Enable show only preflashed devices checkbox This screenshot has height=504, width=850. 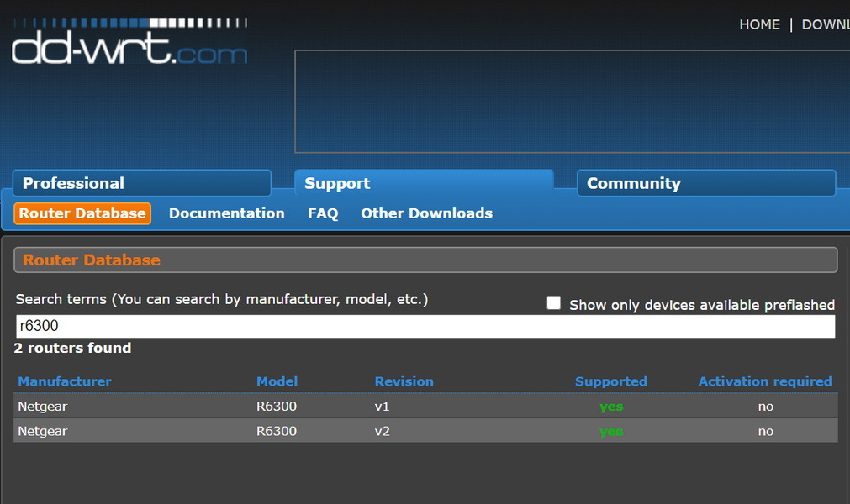click(553, 302)
